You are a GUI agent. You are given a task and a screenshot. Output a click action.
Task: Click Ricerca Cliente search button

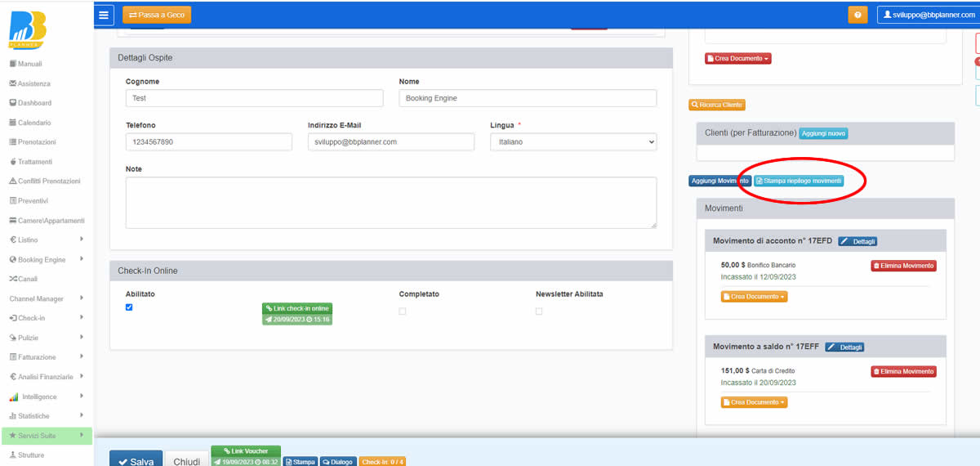click(x=717, y=105)
